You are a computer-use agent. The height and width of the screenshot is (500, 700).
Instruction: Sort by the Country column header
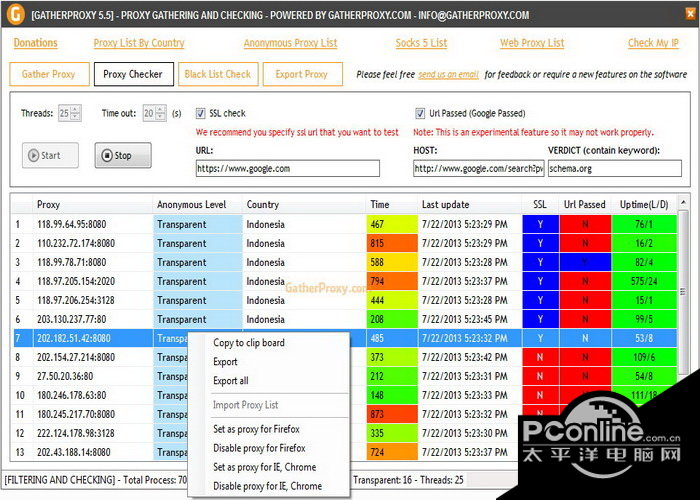click(x=304, y=204)
